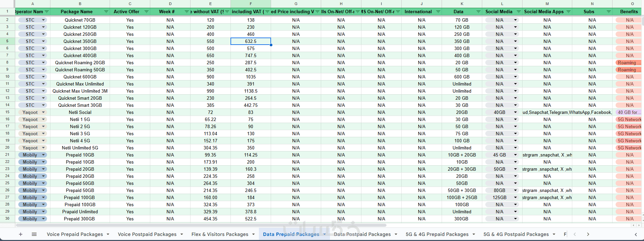Switch to Data Postpaid Packages sheet
Screen dimensions: 644x241
pyautogui.click(x=362, y=234)
